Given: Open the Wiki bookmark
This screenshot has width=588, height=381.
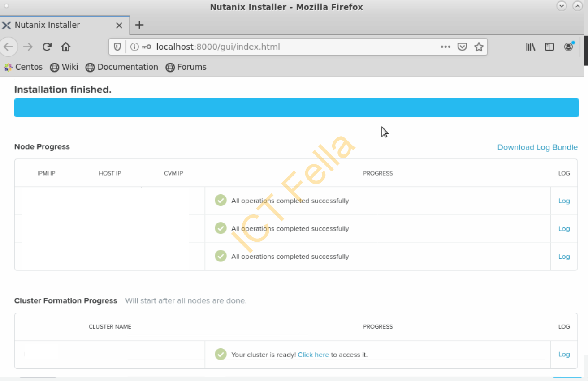Looking at the screenshot, I should (64, 67).
